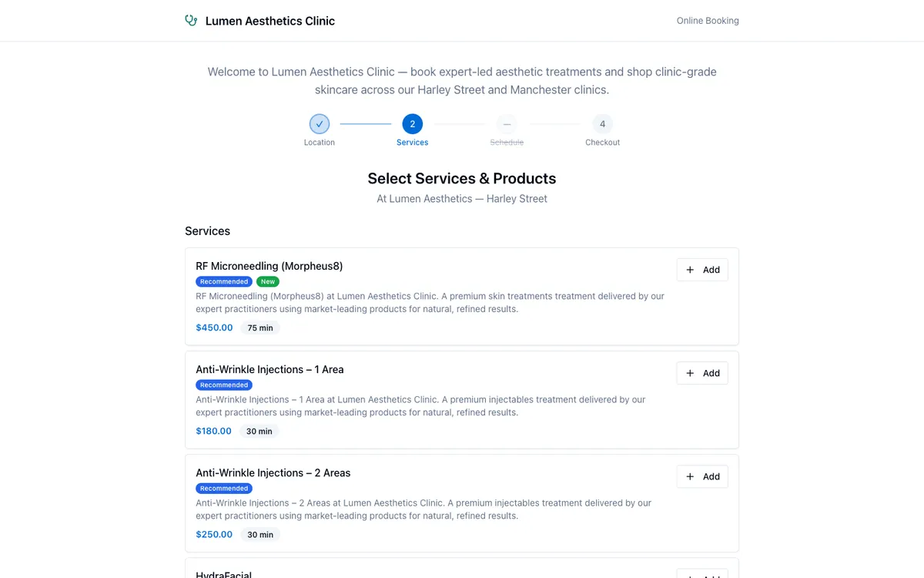The image size is (924, 578).
Task: Click the green New badge
Action: (x=268, y=282)
